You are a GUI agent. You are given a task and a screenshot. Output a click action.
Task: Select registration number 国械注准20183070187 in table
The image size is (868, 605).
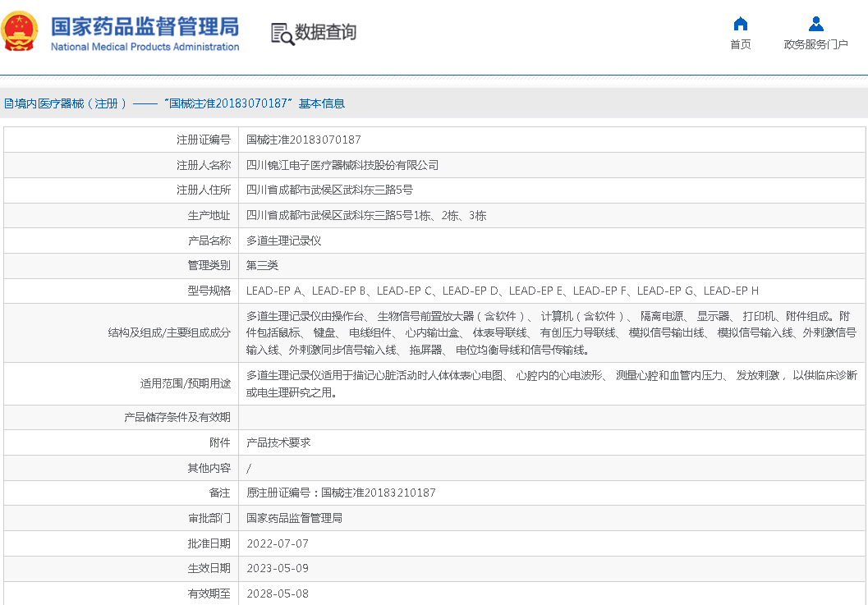(x=303, y=140)
